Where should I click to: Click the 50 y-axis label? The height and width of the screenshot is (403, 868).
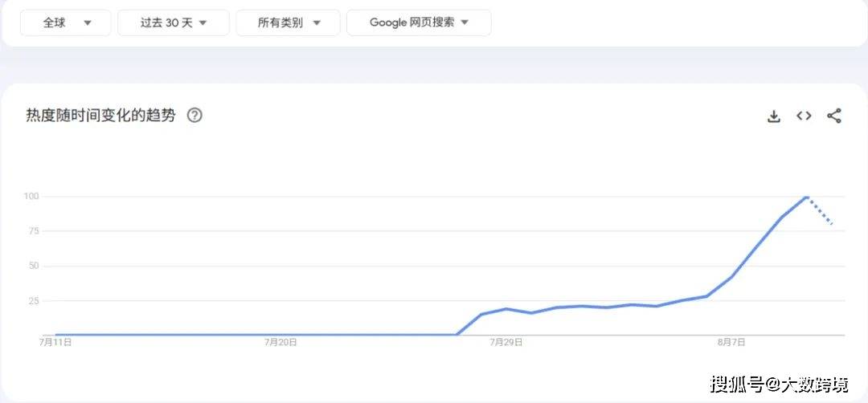(x=32, y=266)
